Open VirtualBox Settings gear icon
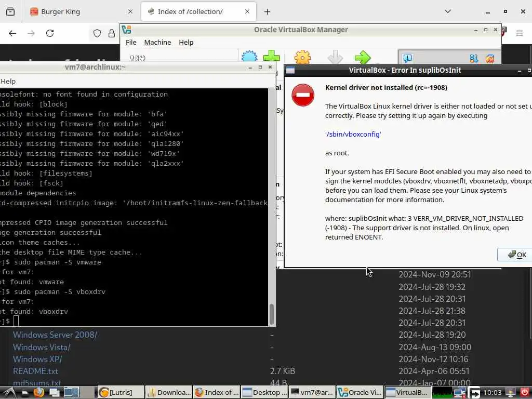The height and width of the screenshot is (399, 532). tap(302, 57)
